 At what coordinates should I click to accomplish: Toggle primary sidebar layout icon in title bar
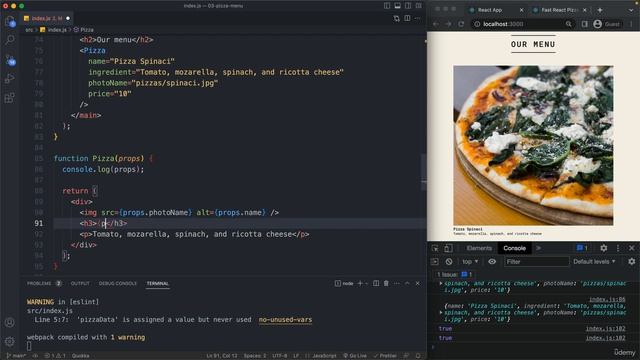[x=387, y=6]
